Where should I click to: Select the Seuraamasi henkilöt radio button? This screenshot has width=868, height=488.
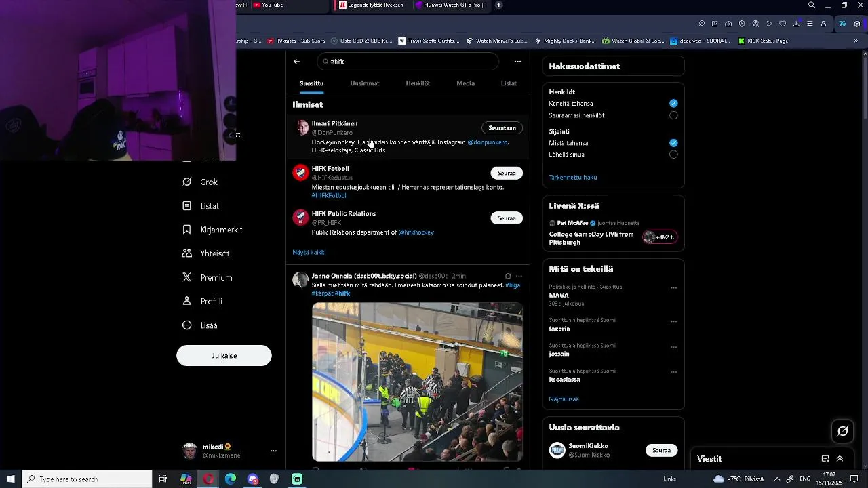point(673,115)
